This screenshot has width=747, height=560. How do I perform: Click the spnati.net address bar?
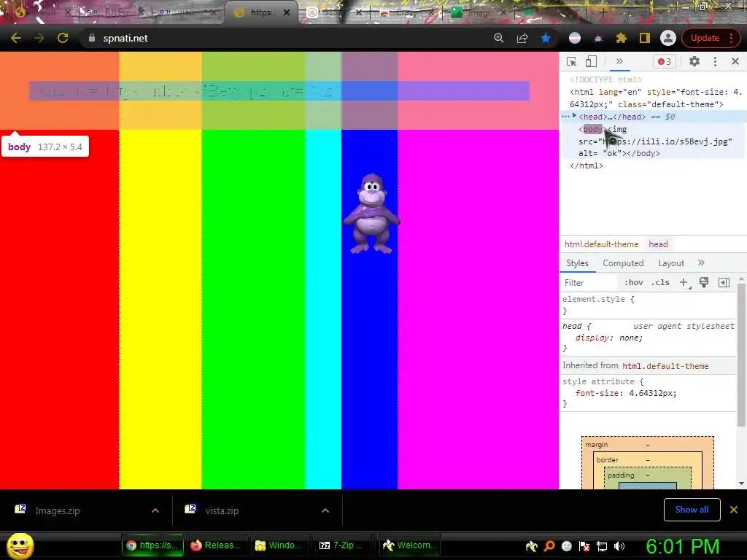(286, 38)
